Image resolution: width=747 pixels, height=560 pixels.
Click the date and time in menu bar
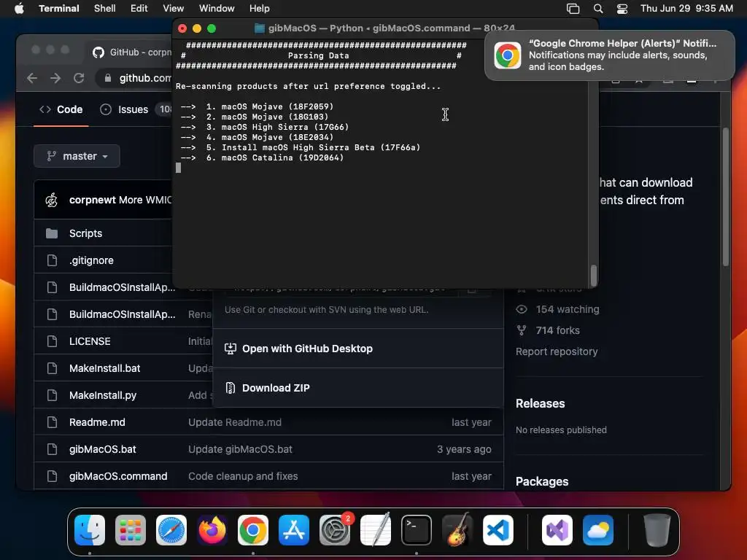tap(686, 8)
